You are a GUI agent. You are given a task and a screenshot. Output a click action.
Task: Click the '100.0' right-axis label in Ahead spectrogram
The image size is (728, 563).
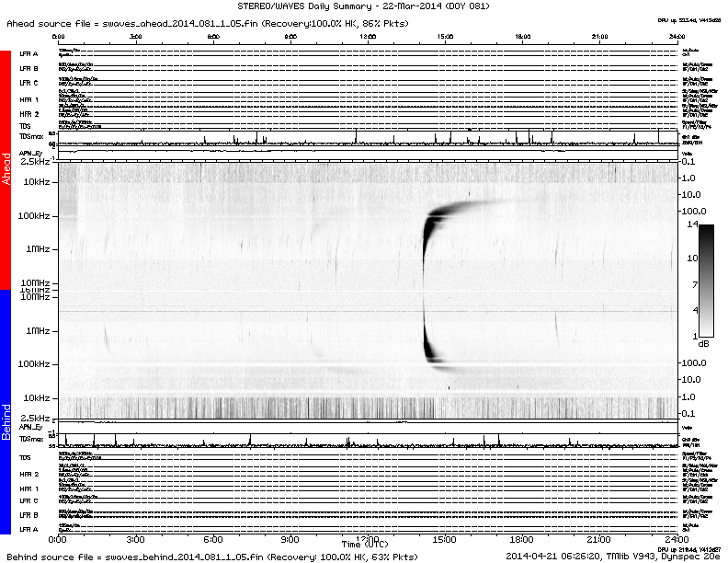(x=694, y=211)
